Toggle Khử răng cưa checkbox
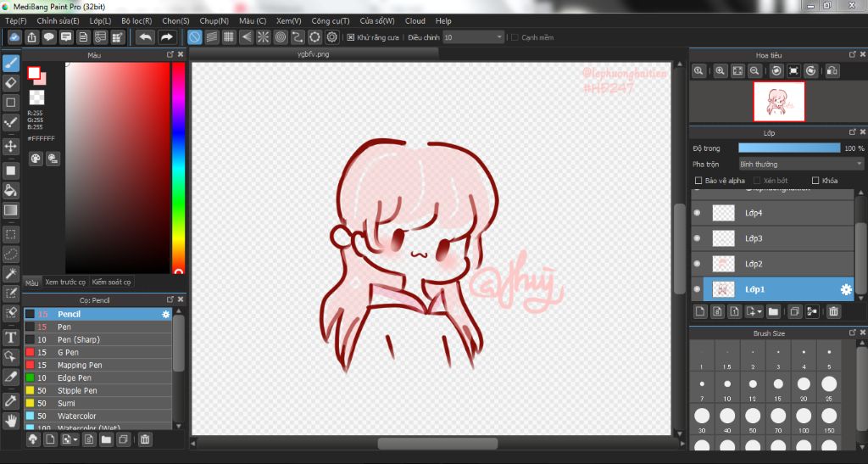Image resolution: width=868 pixels, height=464 pixels. pyautogui.click(x=350, y=37)
